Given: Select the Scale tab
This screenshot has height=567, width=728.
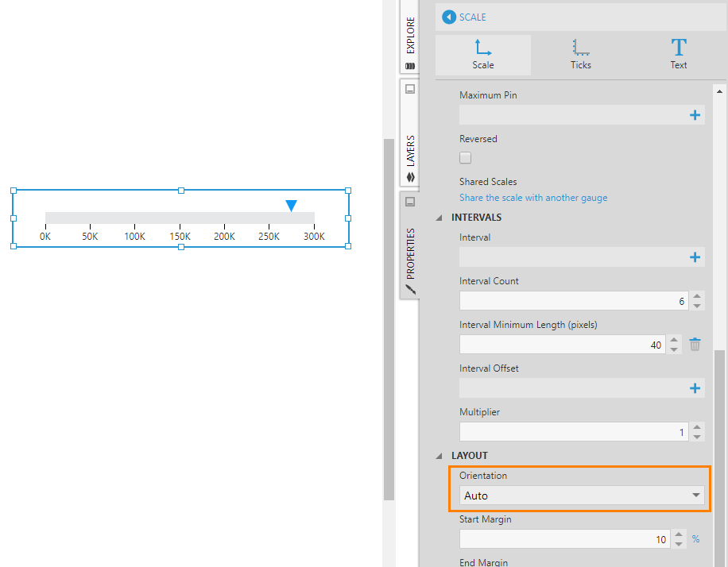Looking at the screenshot, I should [483, 55].
